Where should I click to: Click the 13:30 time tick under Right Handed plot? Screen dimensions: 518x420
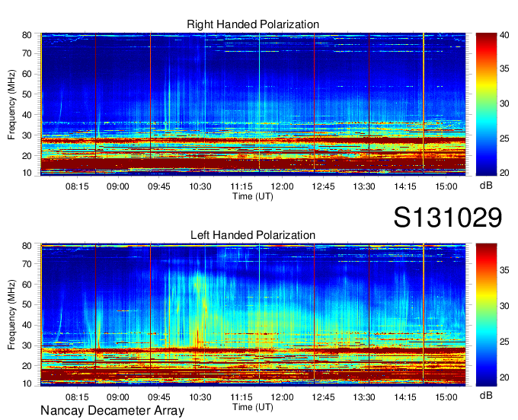(x=364, y=186)
